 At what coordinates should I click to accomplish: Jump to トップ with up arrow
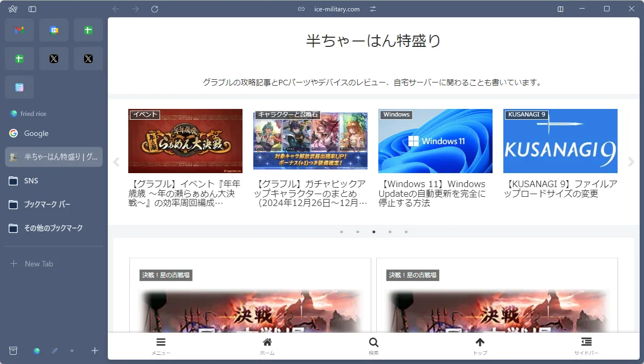(480, 346)
